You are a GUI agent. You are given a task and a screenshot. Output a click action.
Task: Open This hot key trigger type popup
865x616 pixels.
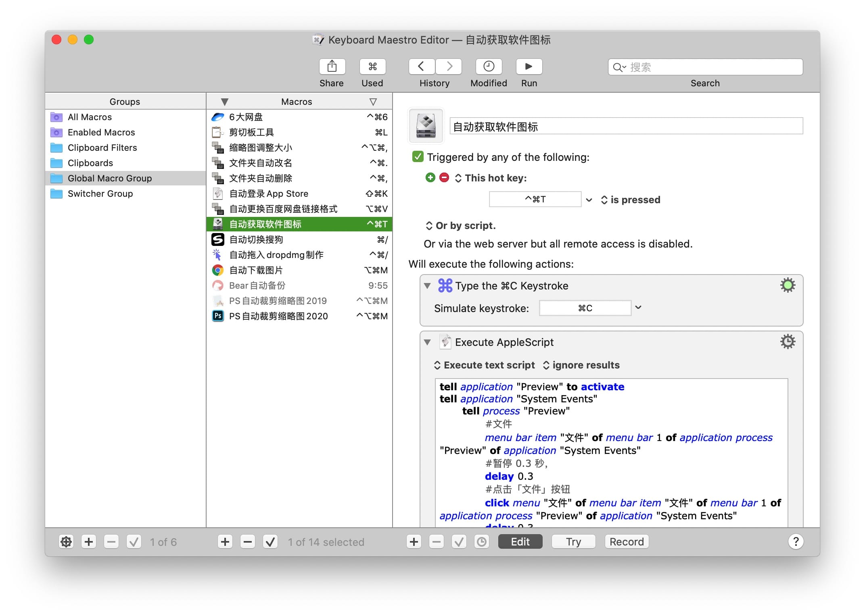pos(491,178)
